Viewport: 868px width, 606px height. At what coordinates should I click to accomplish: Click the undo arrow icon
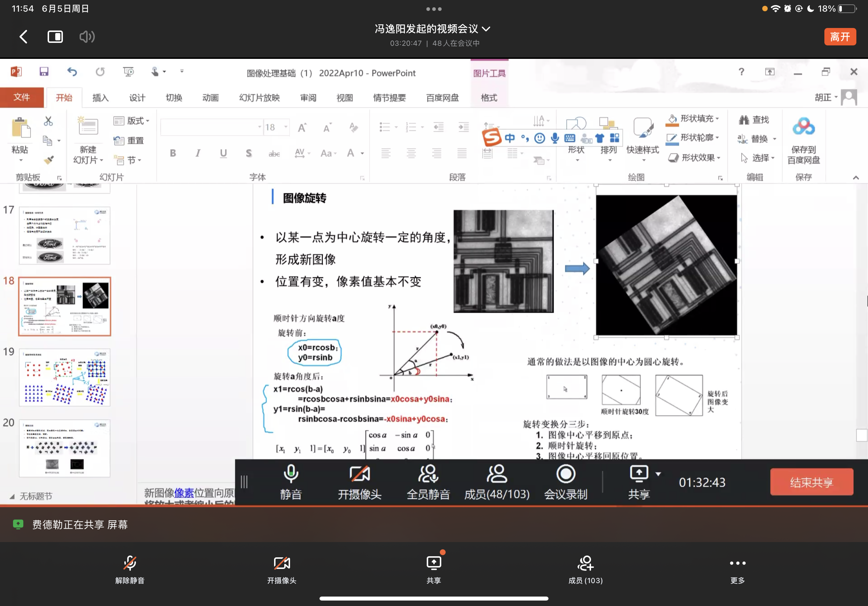coord(72,72)
